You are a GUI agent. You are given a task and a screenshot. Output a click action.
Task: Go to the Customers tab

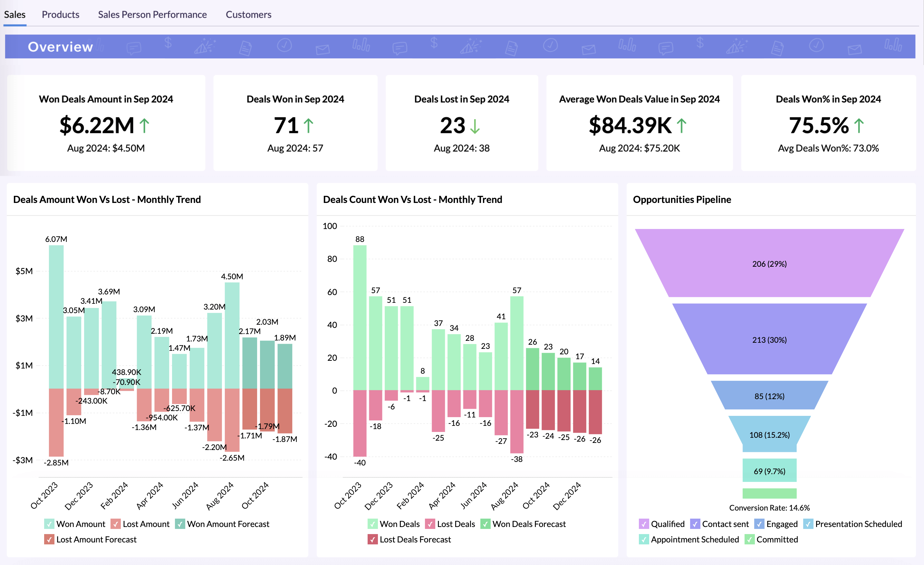pyautogui.click(x=248, y=14)
